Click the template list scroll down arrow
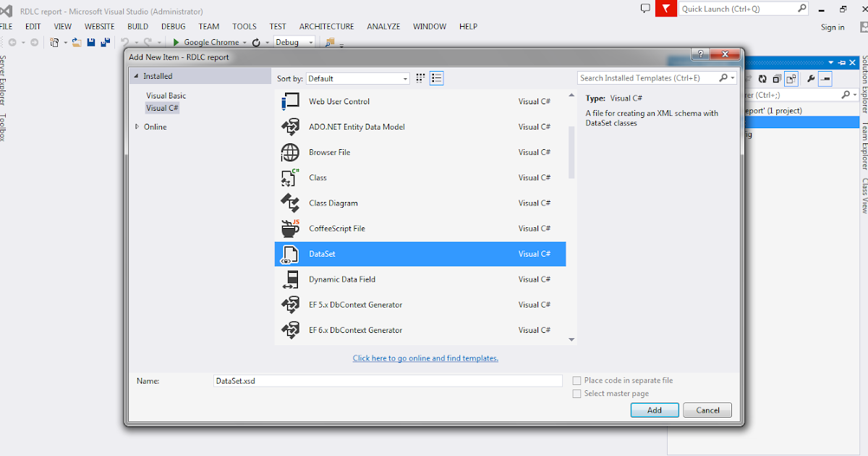 571,339
